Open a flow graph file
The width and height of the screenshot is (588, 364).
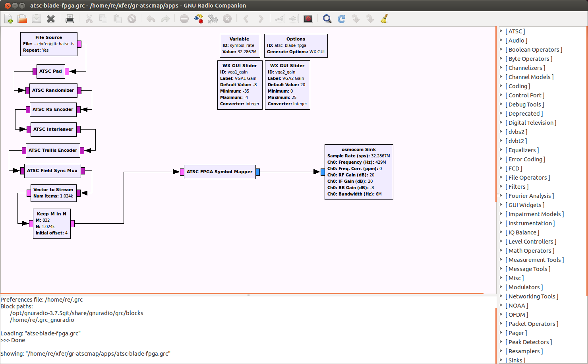(x=22, y=19)
